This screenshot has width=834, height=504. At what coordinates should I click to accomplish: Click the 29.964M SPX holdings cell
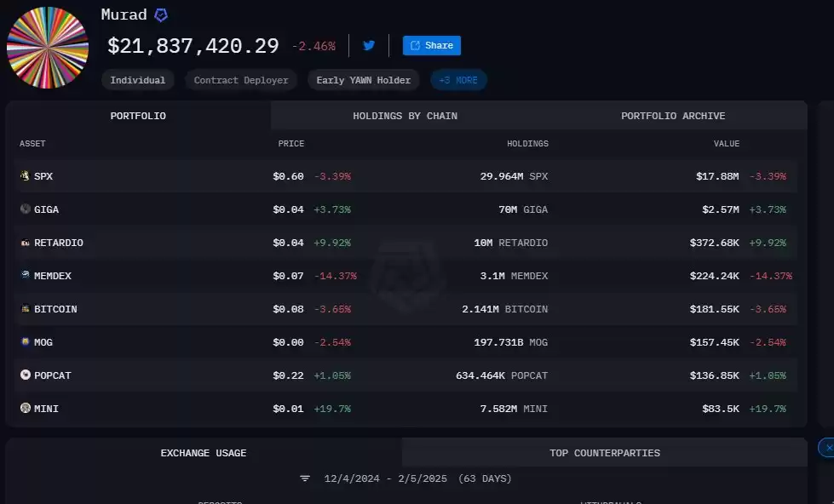tap(514, 176)
